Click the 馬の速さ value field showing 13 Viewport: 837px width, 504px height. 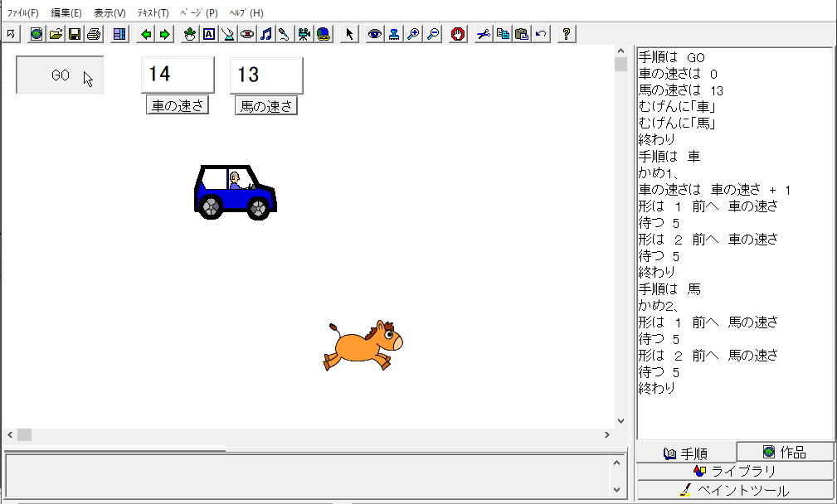coord(266,75)
